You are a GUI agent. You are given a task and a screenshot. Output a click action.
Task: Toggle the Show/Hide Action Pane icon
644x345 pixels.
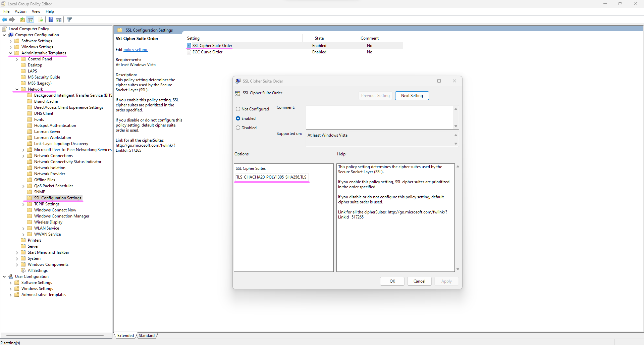coord(59,19)
